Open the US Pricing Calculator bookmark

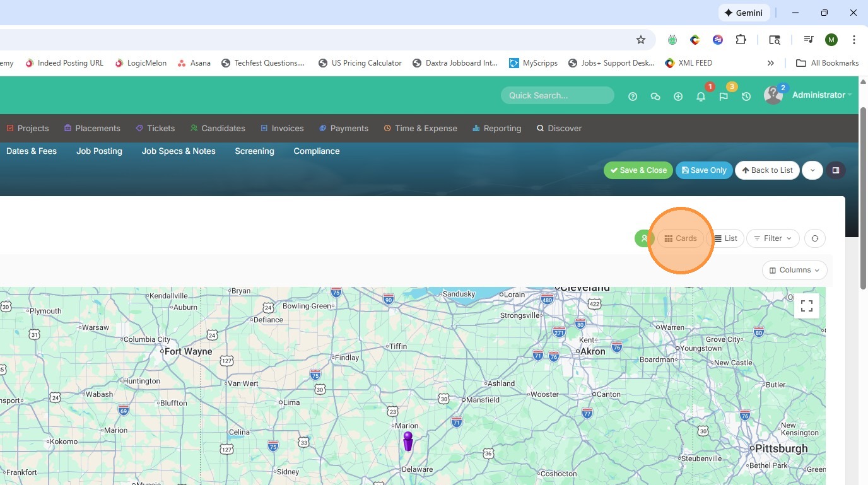point(360,63)
